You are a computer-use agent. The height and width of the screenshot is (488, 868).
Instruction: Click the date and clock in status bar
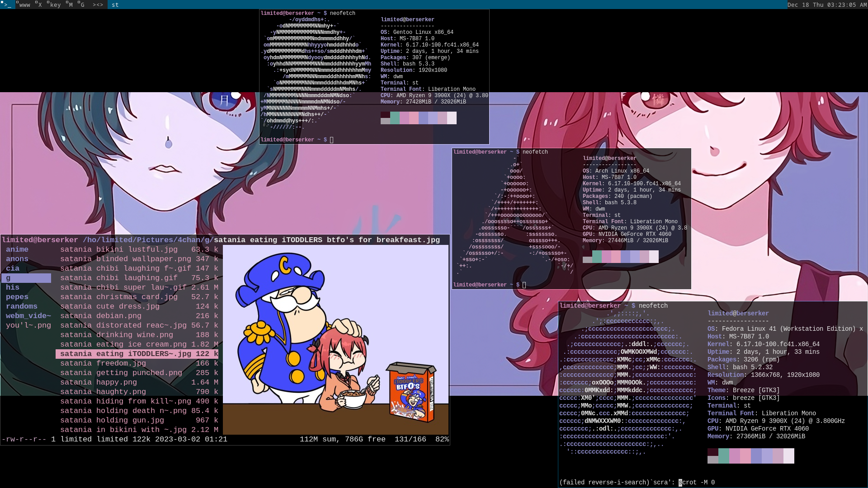pyautogui.click(x=826, y=5)
